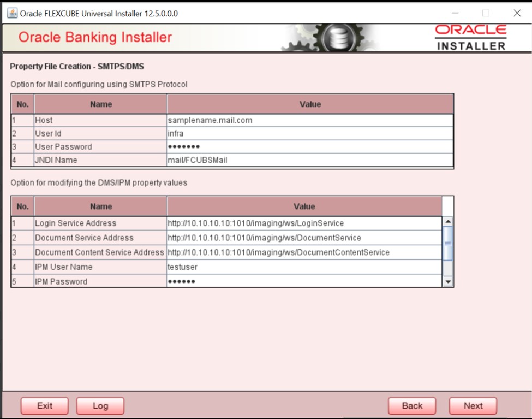Click the DMS table scrollbar thumb
Viewport: 532px width, 419px height.
pyautogui.click(x=448, y=243)
